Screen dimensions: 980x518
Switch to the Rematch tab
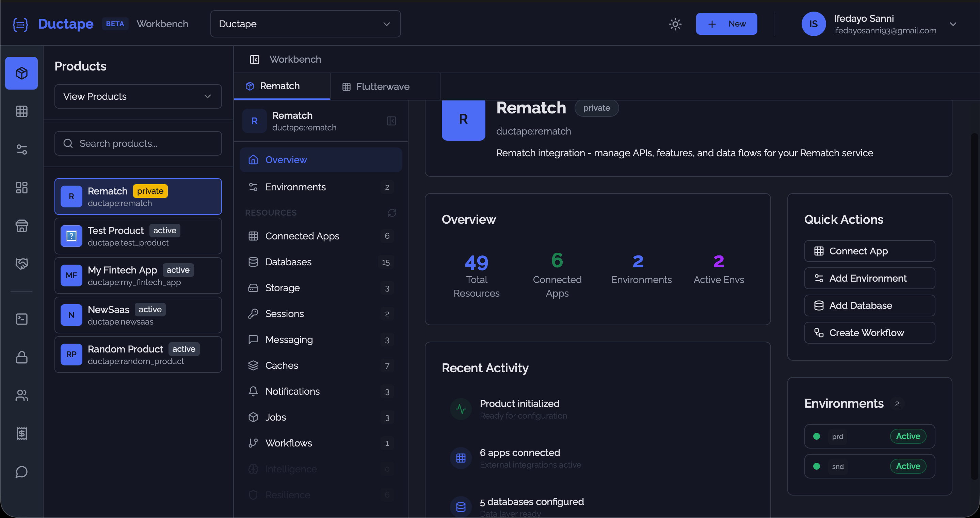pos(282,86)
